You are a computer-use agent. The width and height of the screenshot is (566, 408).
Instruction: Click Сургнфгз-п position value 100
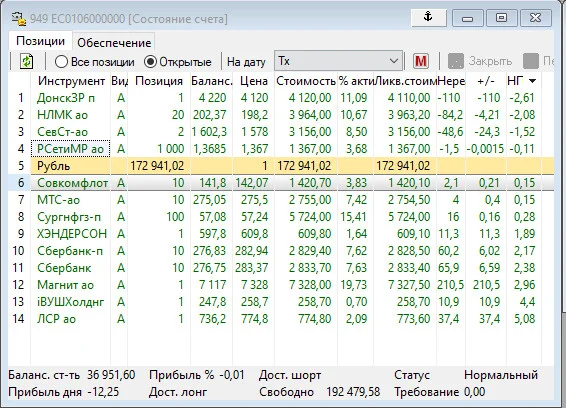pos(175,217)
